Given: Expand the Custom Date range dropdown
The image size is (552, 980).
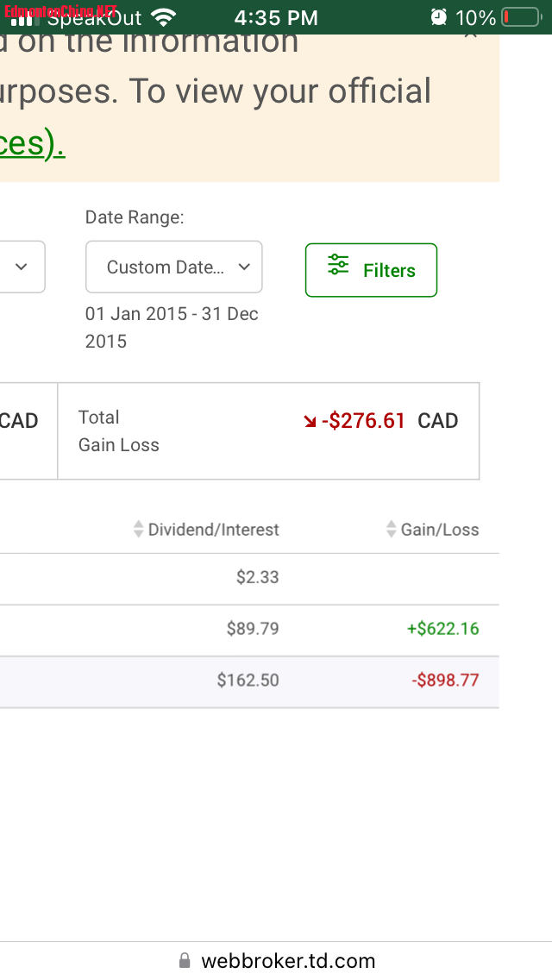Looking at the screenshot, I should (173, 267).
